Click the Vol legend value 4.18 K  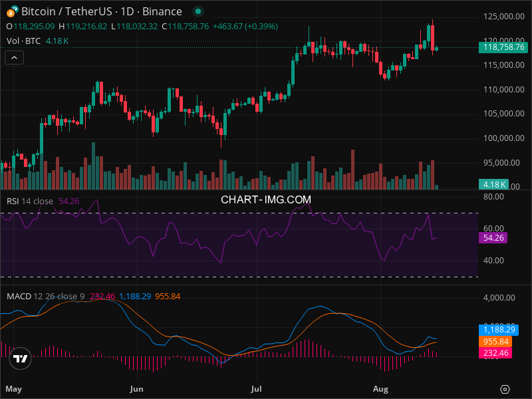pos(57,41)
